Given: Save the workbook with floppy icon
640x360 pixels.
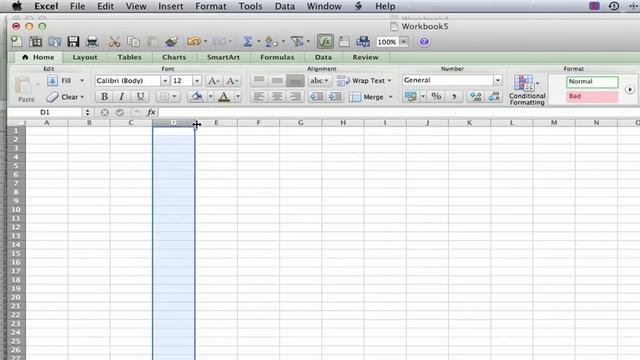Looking at the screenshot, I should pos(73,41).
